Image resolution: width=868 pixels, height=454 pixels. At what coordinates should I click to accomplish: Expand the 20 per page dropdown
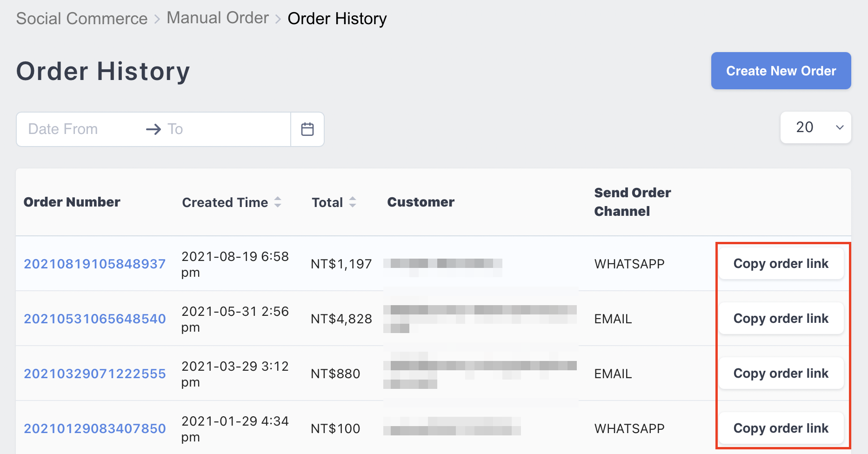click(816, 127)
